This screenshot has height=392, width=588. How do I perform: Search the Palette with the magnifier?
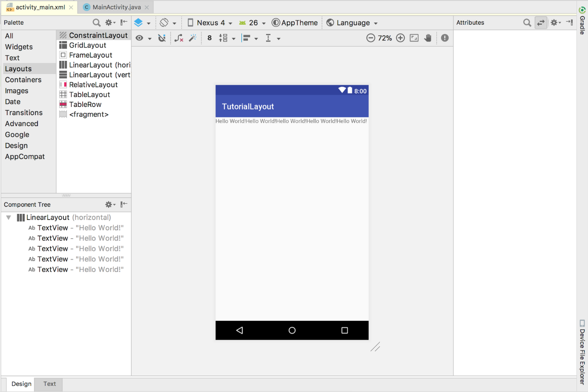click(x=96, y=23)
